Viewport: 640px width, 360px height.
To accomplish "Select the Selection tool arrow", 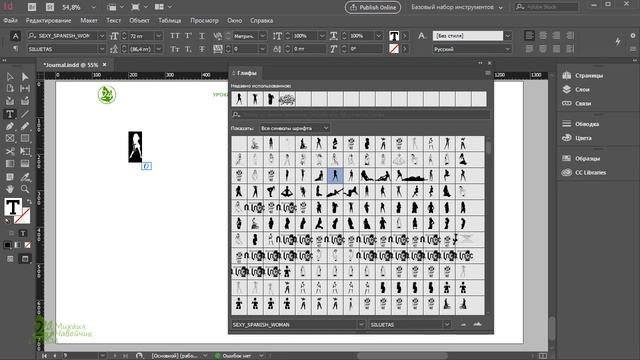I will pos(10,76).
